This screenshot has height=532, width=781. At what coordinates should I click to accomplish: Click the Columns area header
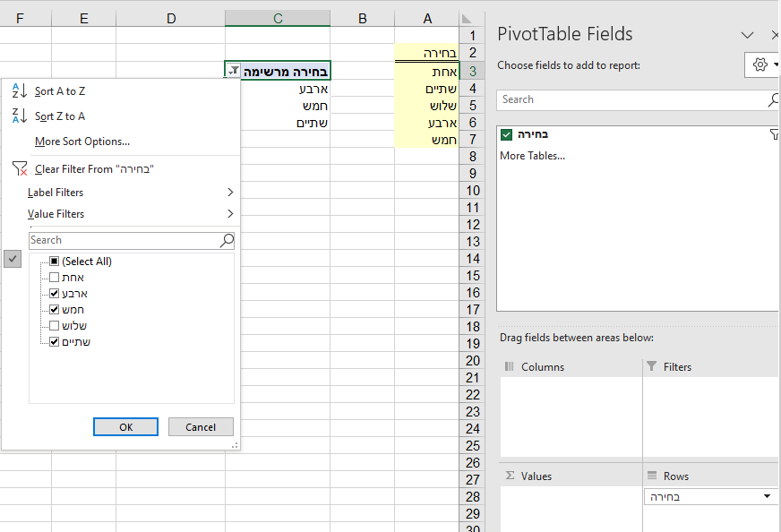click(543, 367)
